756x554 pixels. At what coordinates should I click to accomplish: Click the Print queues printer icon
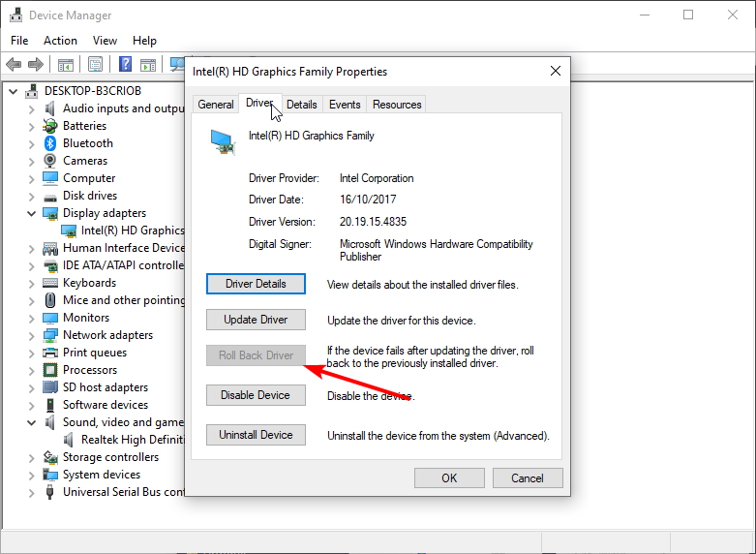click(50, 353)
